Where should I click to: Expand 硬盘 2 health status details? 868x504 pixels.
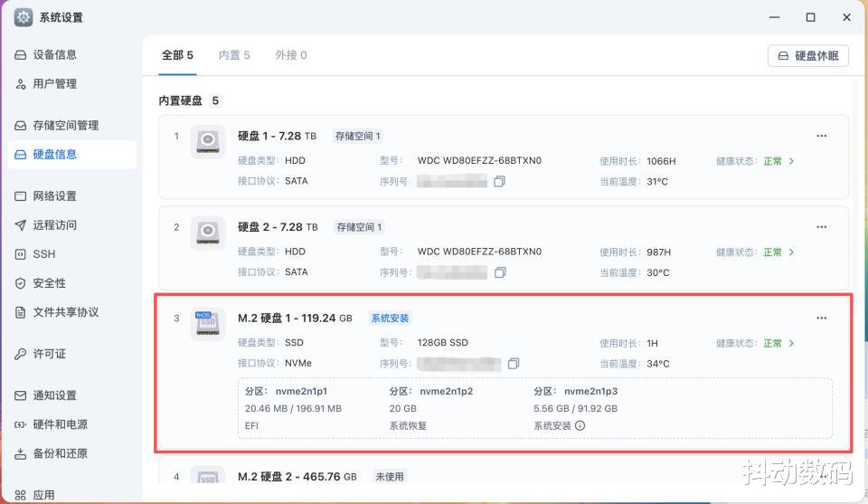click(792, 252)
